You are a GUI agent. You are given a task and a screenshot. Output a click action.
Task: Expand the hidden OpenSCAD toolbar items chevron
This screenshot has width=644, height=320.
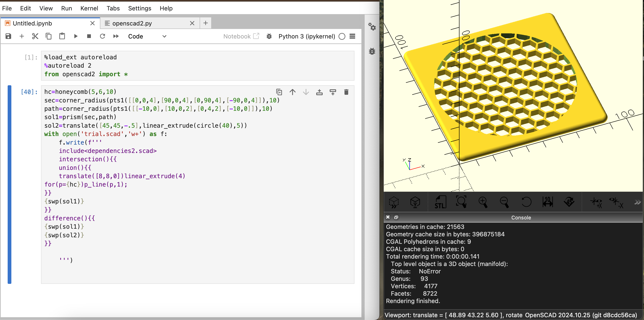[x=637, y=202]
